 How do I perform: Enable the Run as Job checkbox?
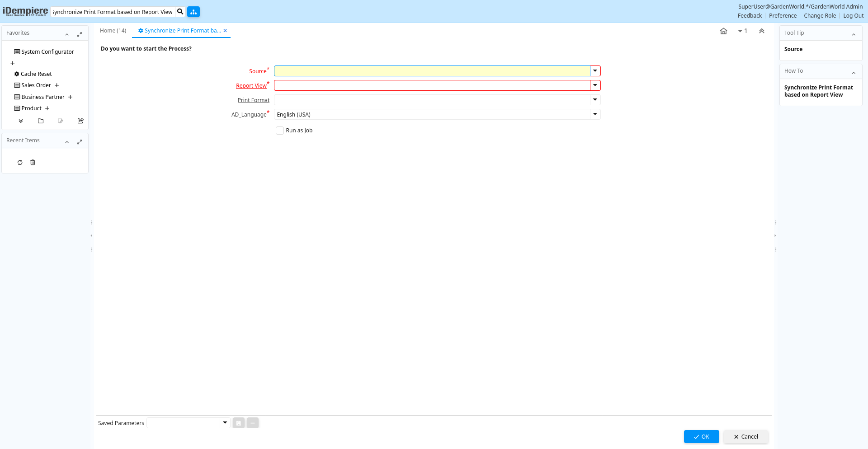(x=280, y=131)
